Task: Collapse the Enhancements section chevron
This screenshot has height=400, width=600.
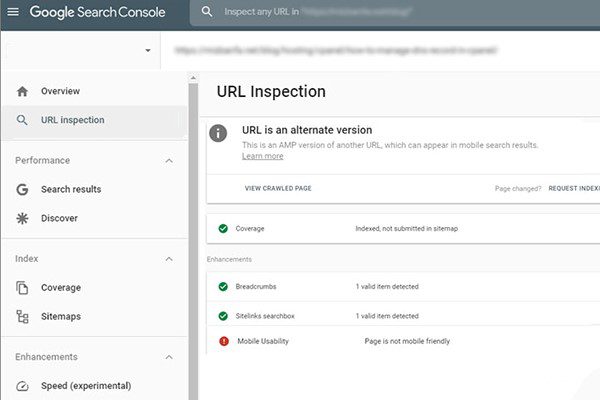Action: coord(169,357)
